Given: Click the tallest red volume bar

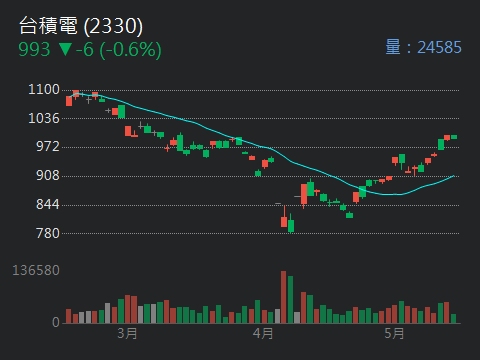Looking at the screenshot, I should (x=283, y=297).
